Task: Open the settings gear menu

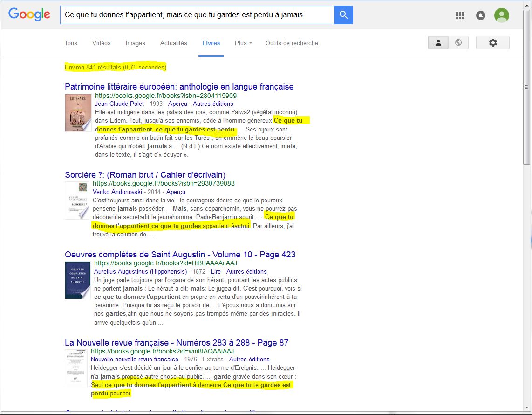Action: pos(492,43)
